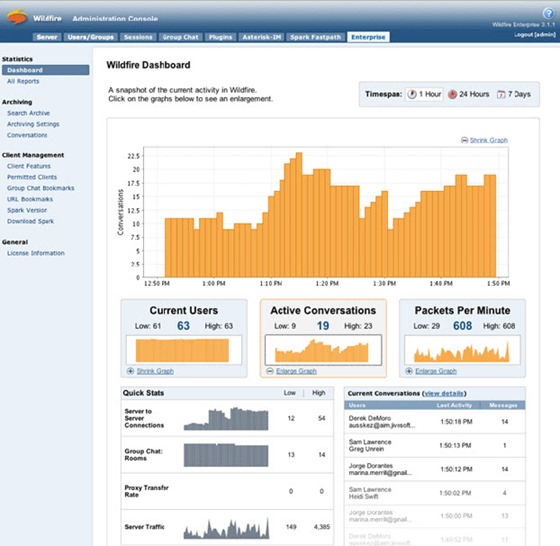Open Archiving Settings in sidebar
The image size is (560, 546).
(33, 124)
